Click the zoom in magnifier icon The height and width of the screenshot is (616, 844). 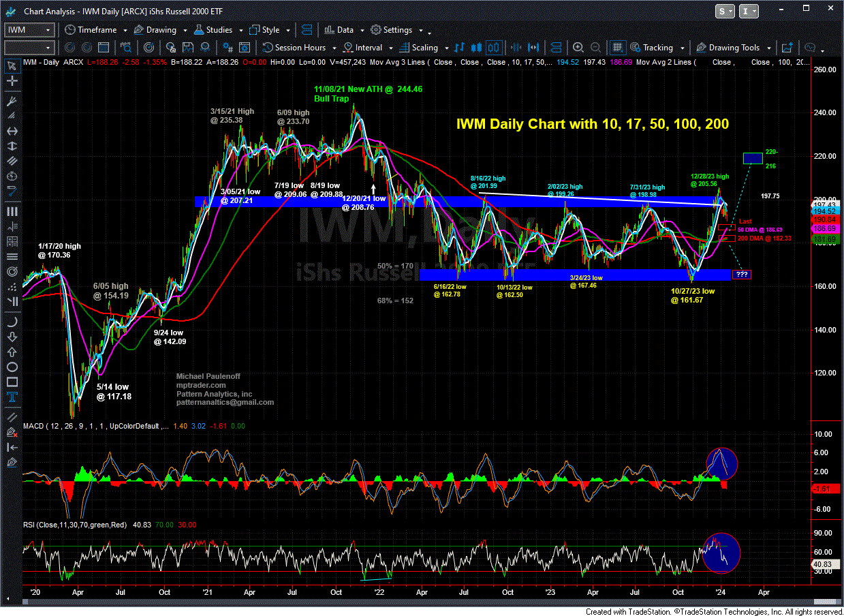coord(578,48)
